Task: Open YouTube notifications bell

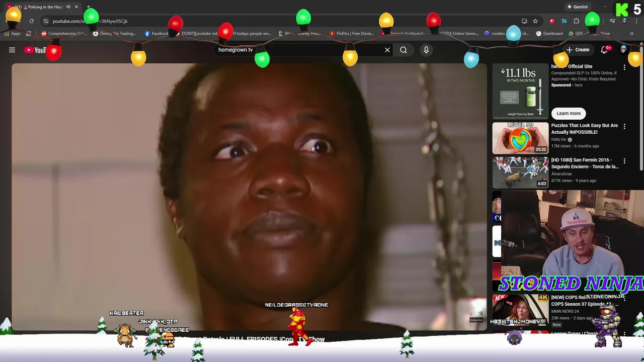Action: pyautogui.click(x=605, y=50)
